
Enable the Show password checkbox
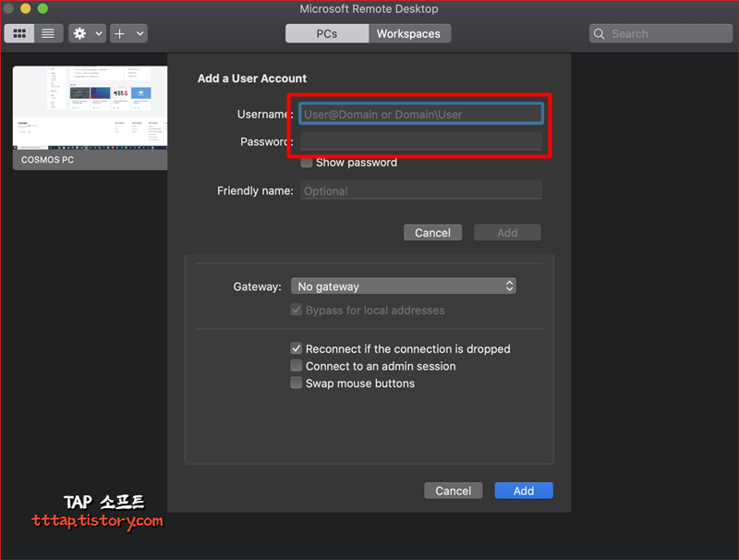click(x=307, y=163)
